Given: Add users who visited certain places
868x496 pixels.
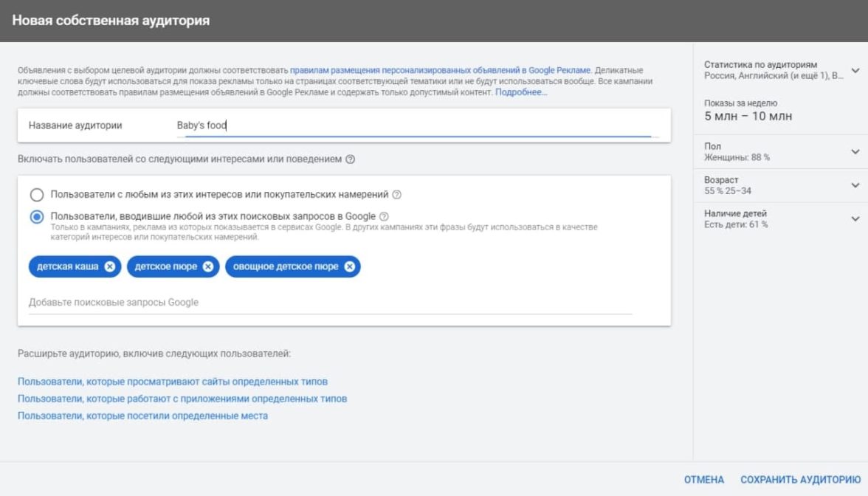Looking at the screenshot, I should click(x=142, y=416).
